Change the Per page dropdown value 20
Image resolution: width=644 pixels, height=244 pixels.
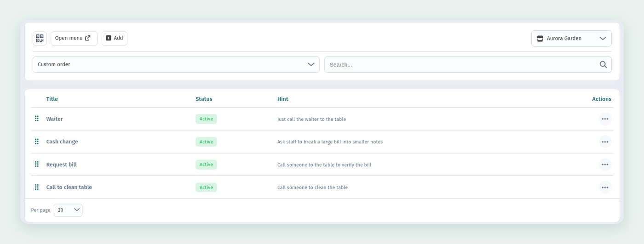[68, 210]
